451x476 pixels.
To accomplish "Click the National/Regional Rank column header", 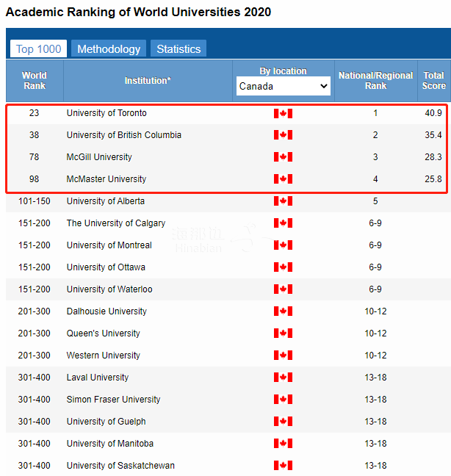I will tap(375, 81).
